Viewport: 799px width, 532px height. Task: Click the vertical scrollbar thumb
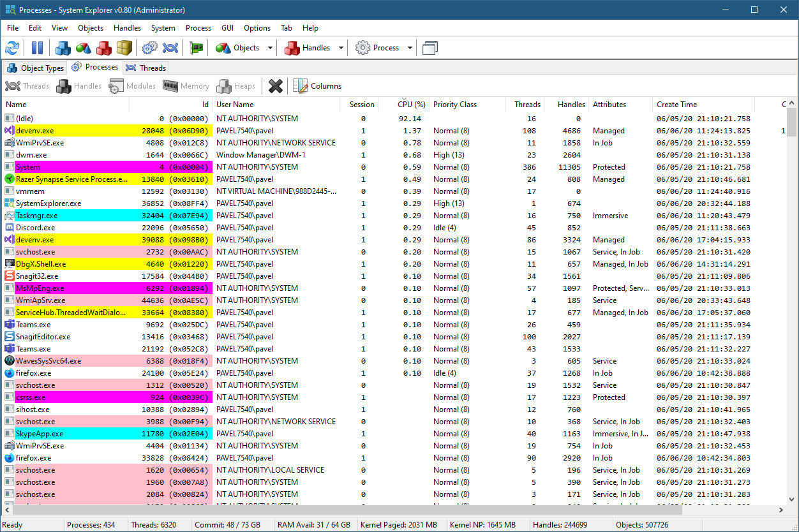coord(792,122)
